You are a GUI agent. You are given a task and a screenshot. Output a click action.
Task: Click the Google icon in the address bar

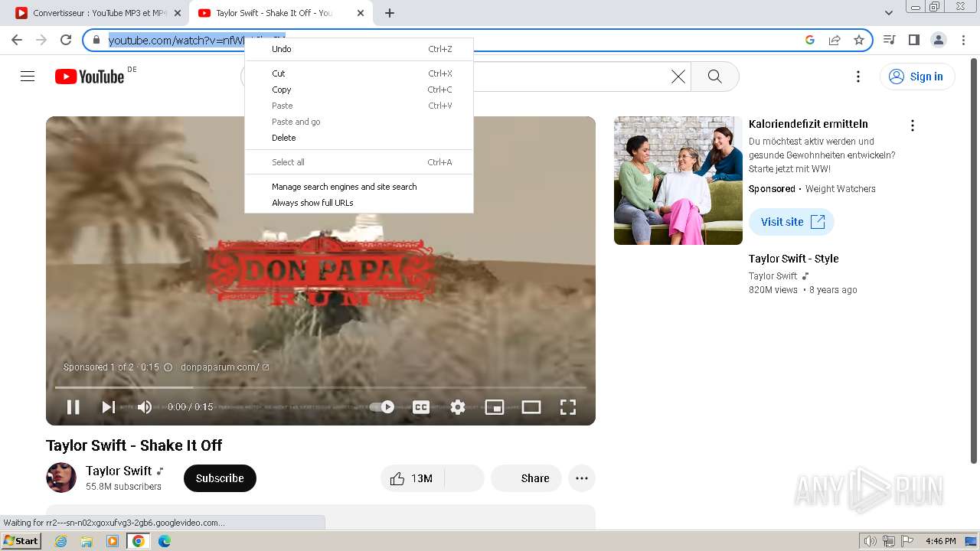click(x=810, y=40)
